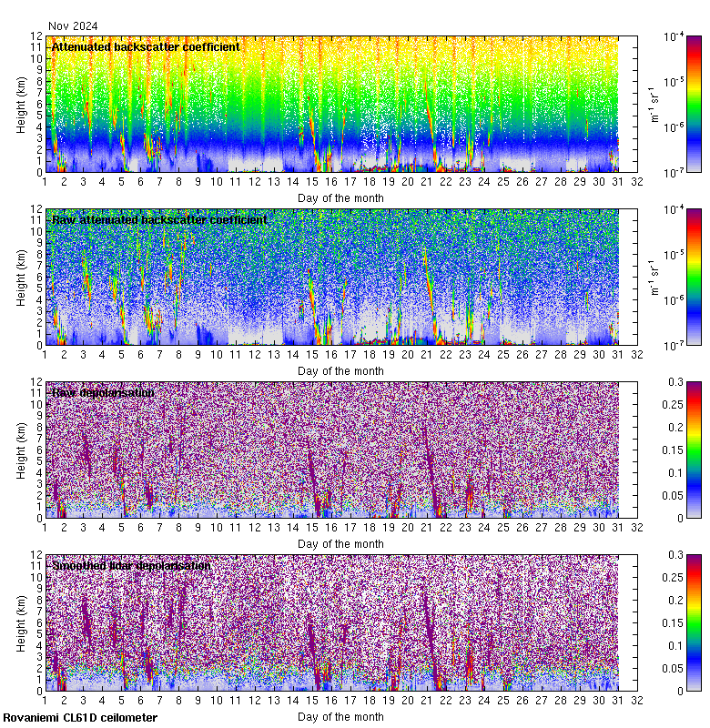The width and height of the screenshot is (710, 728).
Task: Select the Attenuated backscatter coefficient title in top plot
Action: (x=146, y=47)
